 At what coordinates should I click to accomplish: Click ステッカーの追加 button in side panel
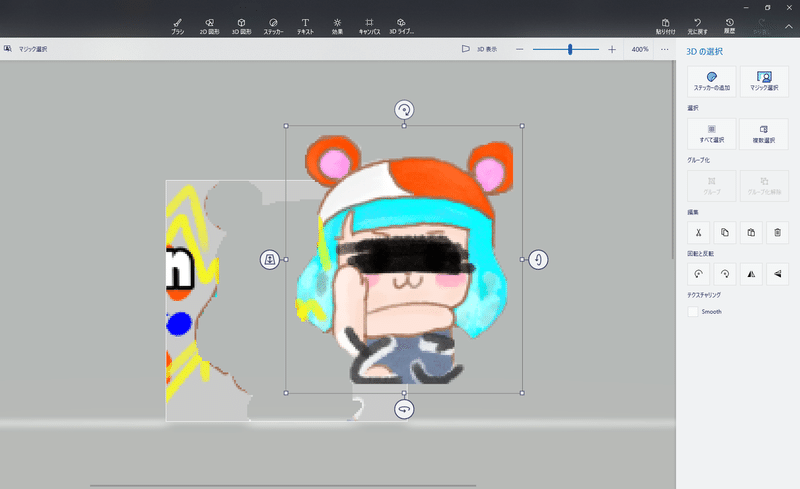(712, 81)
